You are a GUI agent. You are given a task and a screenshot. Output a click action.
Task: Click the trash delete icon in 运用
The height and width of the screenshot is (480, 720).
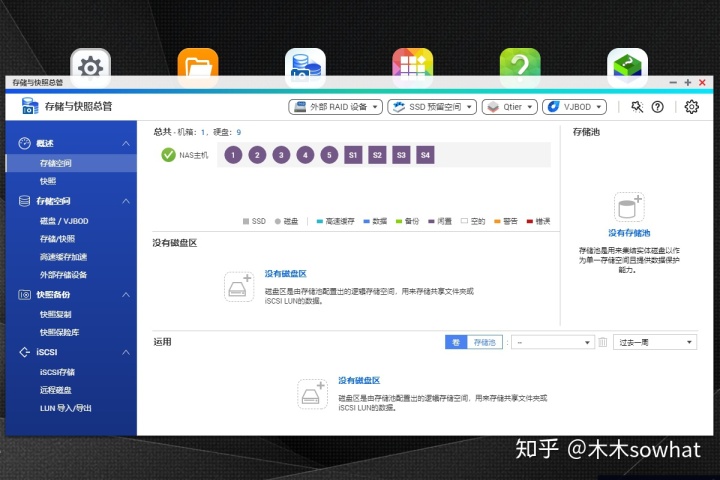pyautogui.click(x=603, y=342)
